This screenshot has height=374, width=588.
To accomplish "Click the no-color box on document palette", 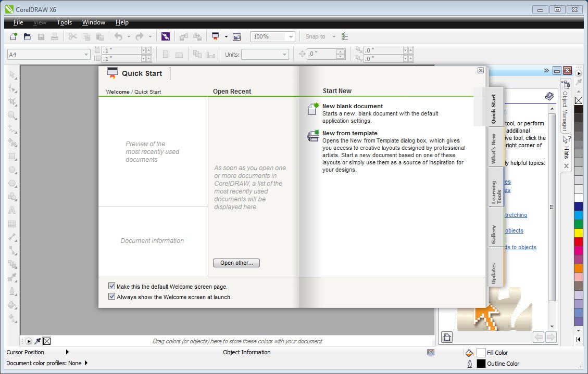I will [x=47, y=341].
